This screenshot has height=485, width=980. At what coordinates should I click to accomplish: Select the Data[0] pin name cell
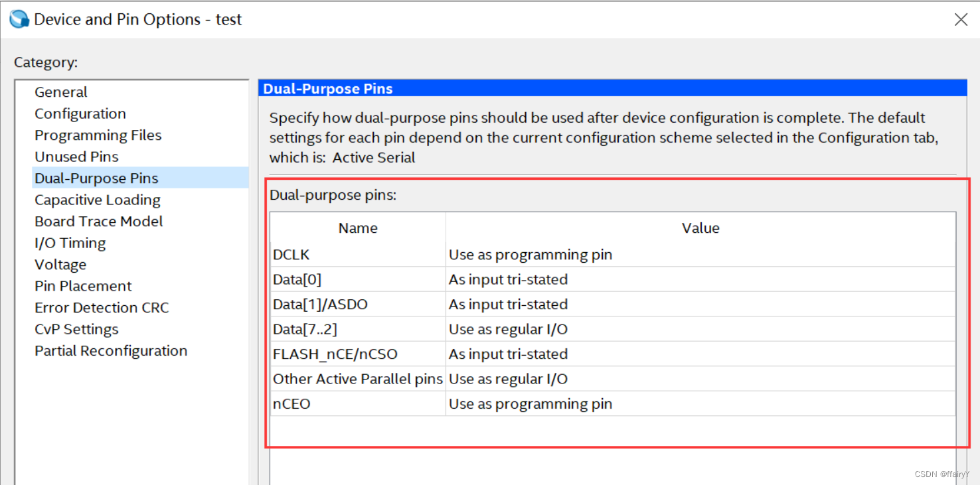[358, 279]
